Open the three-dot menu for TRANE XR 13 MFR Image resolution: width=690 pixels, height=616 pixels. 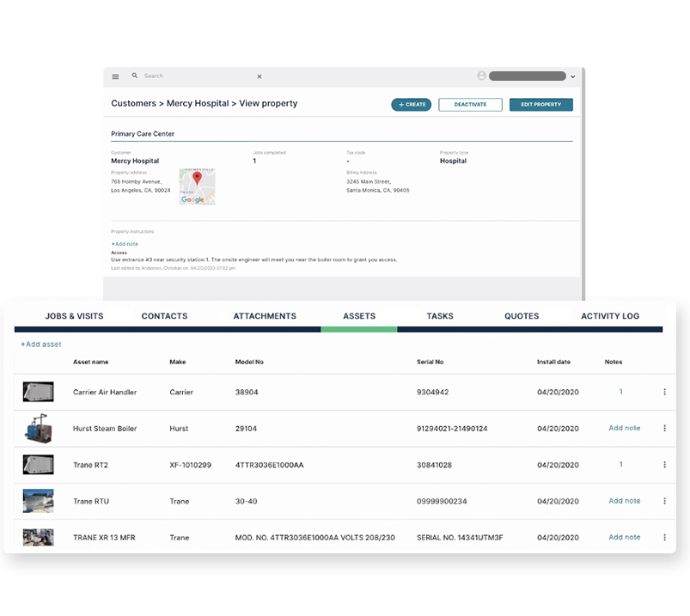[x=663, y=537]
